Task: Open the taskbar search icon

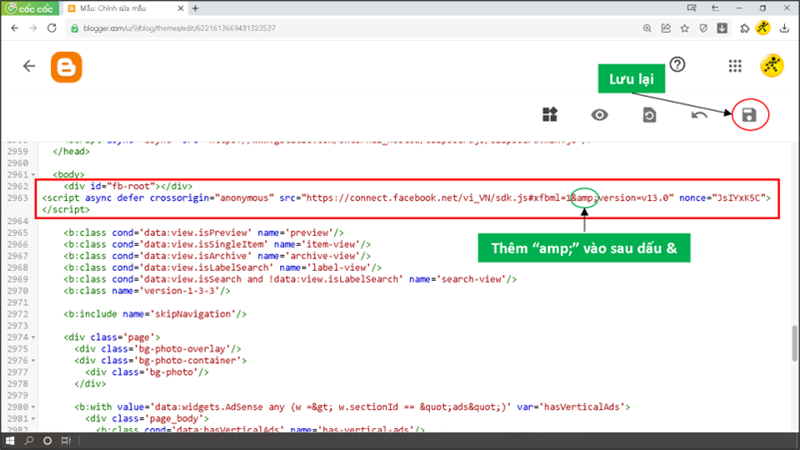Action: (x=29, y=440)
